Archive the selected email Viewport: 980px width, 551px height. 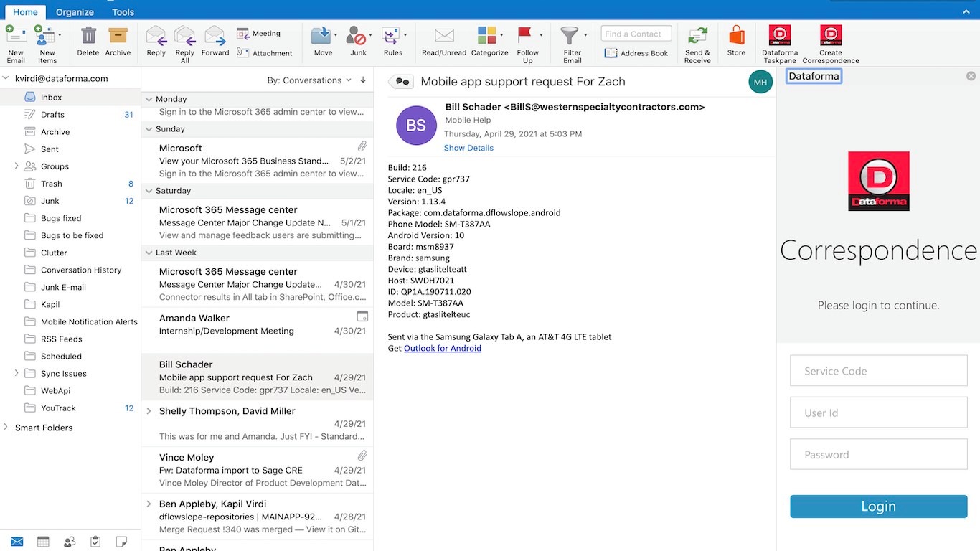pos(118,42)
